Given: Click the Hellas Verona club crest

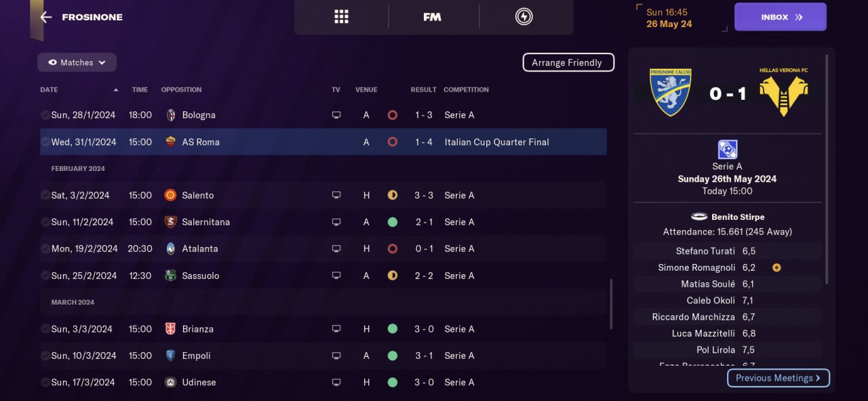Looking at the screenshot, I should [783, 92].
